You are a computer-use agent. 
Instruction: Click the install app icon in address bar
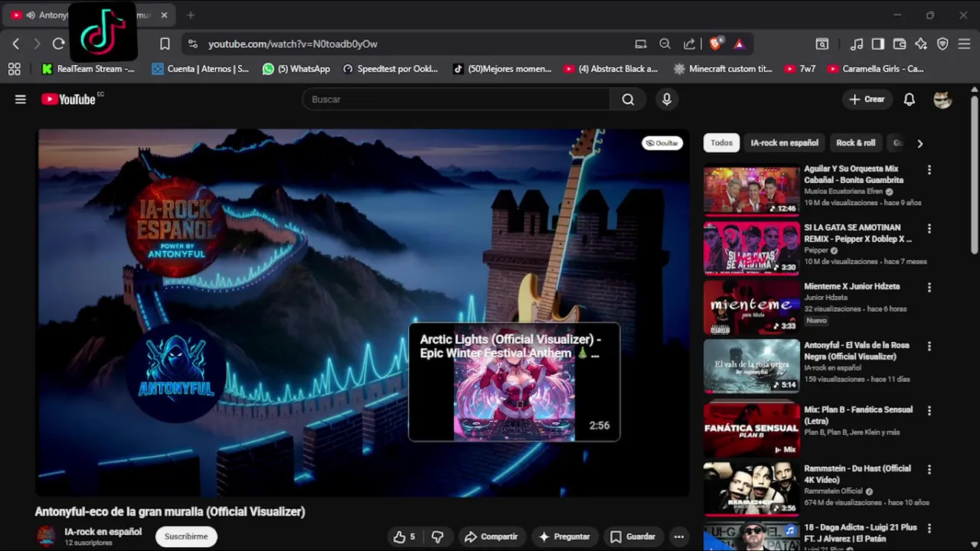pyautogui.click(x=641, y=44)
